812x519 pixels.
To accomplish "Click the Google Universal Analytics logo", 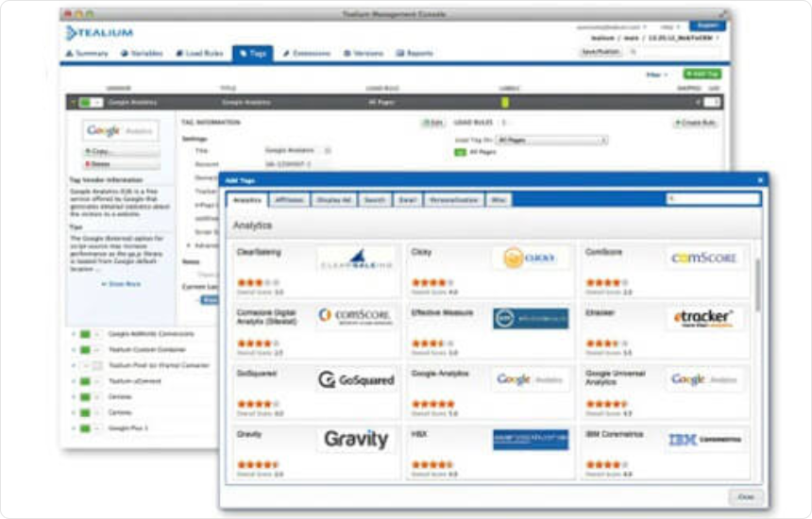I will 703,379.
